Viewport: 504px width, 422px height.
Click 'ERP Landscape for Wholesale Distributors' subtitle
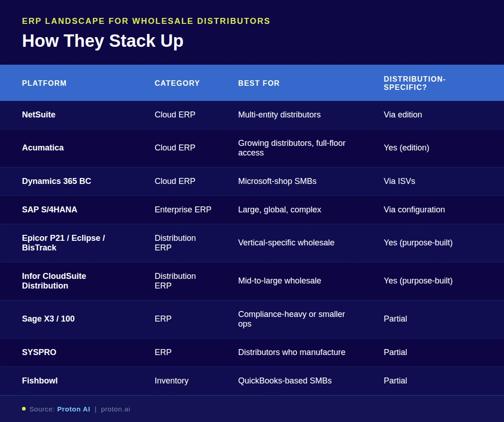coord(146,21)
